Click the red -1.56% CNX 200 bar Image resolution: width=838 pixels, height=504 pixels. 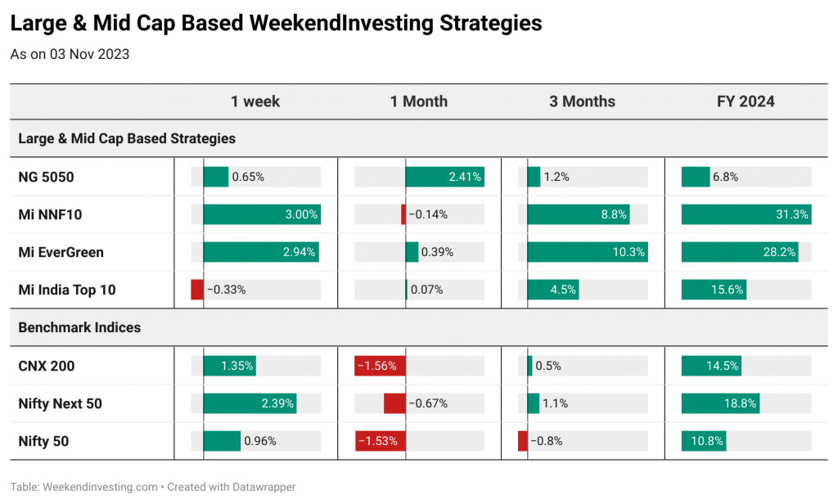tap(380, 366)
